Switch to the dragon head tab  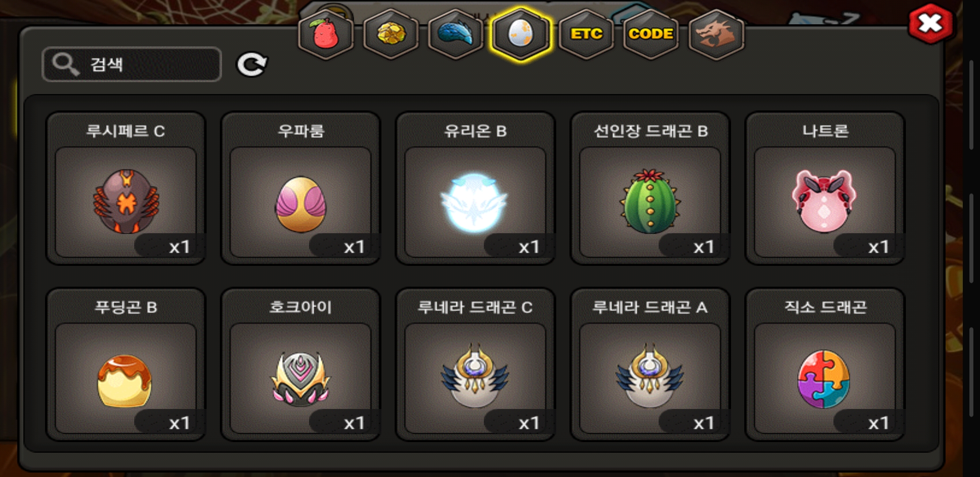(x=716, y=34)
